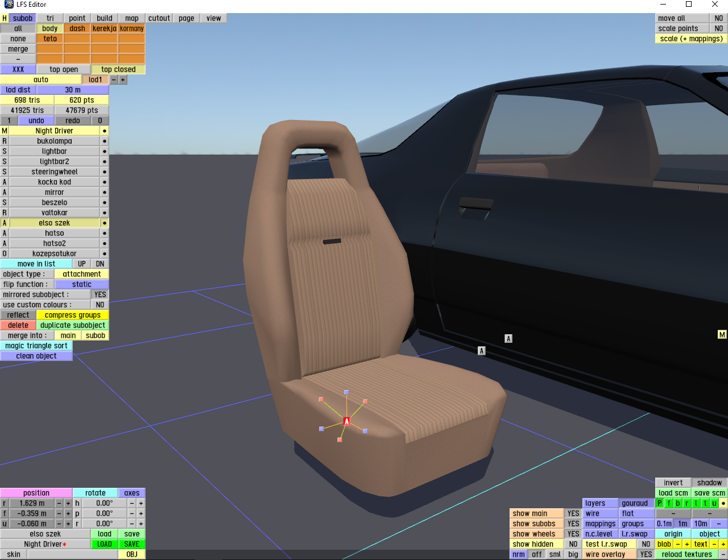Select the bukolampa subobject row
Screen dimensions: 728x560
tap(55, 141)
